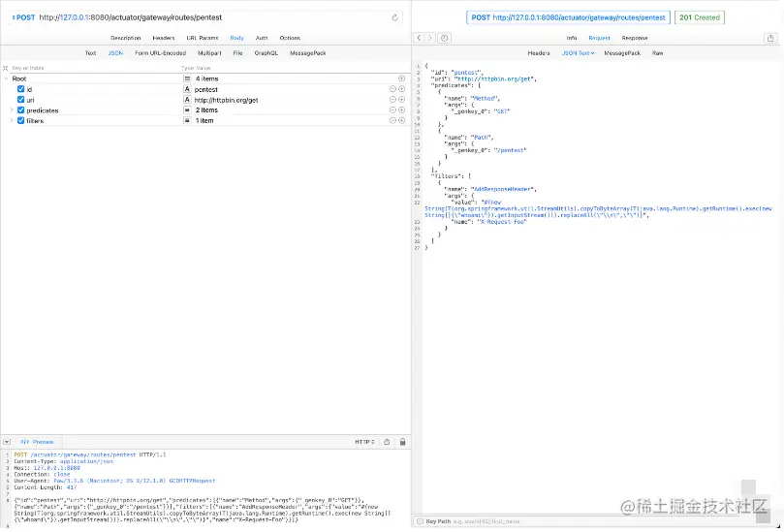784x532 pixels.
Task: Add a row after uri with its plus button
Action: pyautogui.click(x=401, y=100)
